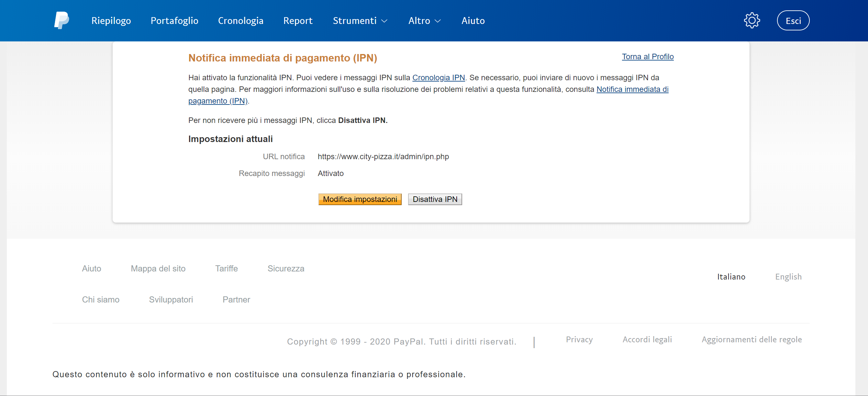Click Aiuto in the top navigation
Screen dimensions: 868x396
pyautogui.click(x=473, y=20)
